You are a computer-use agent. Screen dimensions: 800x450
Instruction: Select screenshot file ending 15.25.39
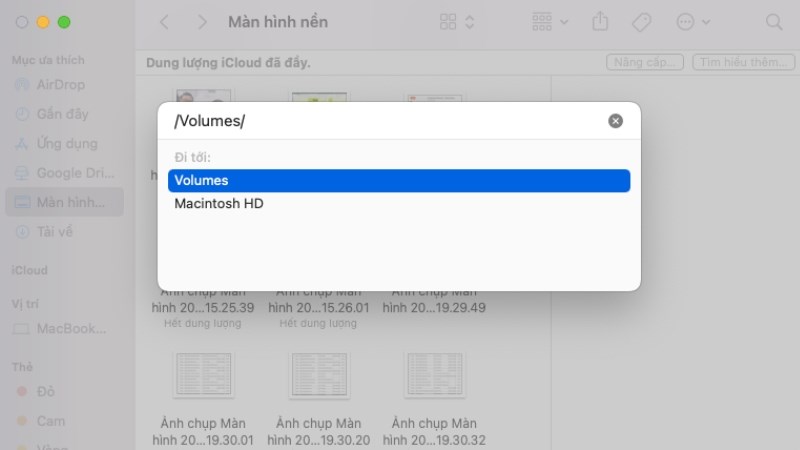tap(203, 308)
